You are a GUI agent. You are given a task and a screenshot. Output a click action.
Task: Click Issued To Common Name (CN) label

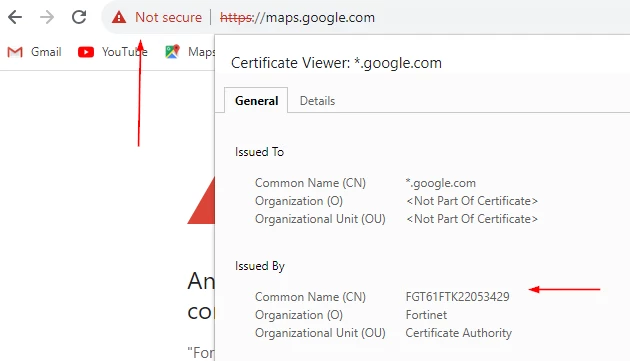(x=311, y=183)
